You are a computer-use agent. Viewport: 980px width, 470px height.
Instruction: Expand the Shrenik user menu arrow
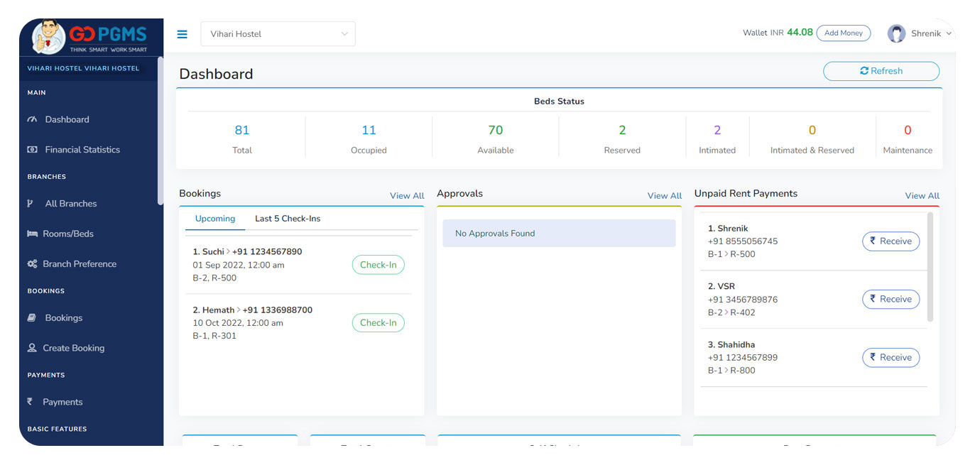(948, 34)
